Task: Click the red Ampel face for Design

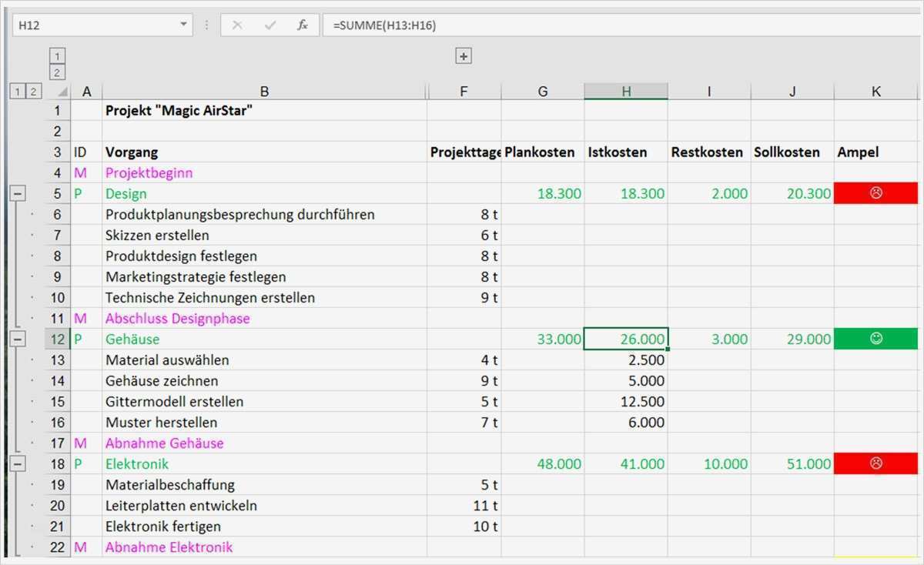Action: [x=875, y=193]
